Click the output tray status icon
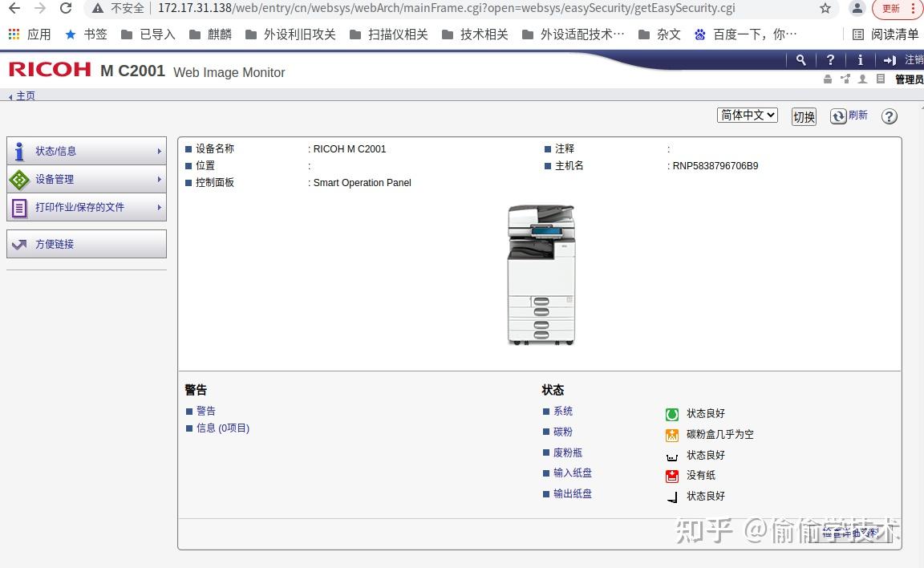Viewport: 924px width, 568px height. click(x=672, y=497)
